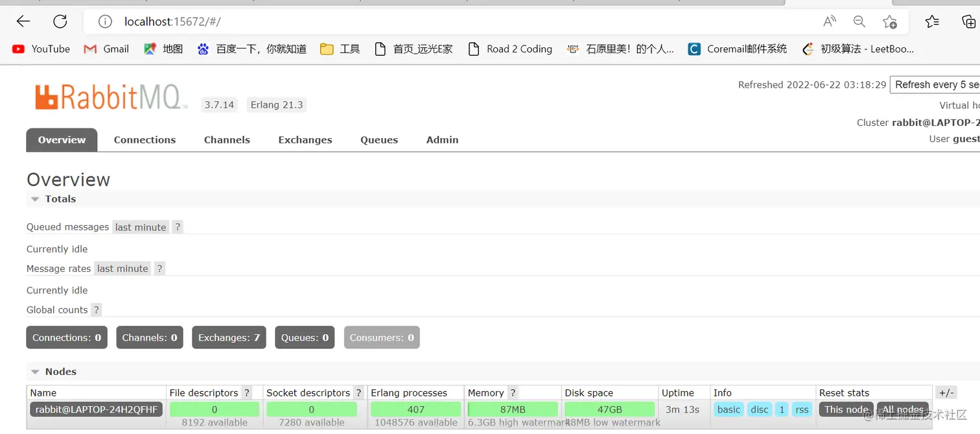The width and height of the screenshot is (980, 434).
Task: Open the 工具 bookmarks folder
Action: coord(340,49)
